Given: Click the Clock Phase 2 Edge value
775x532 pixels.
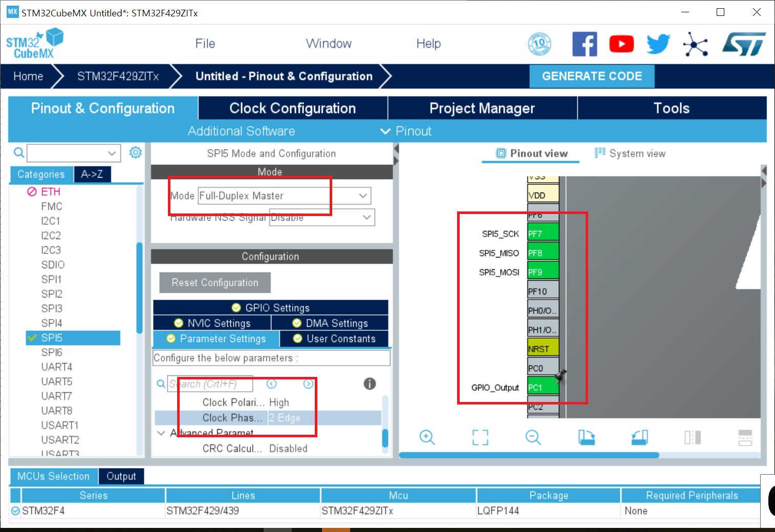Looking at the screenshot, I should [x=285, y=418].
